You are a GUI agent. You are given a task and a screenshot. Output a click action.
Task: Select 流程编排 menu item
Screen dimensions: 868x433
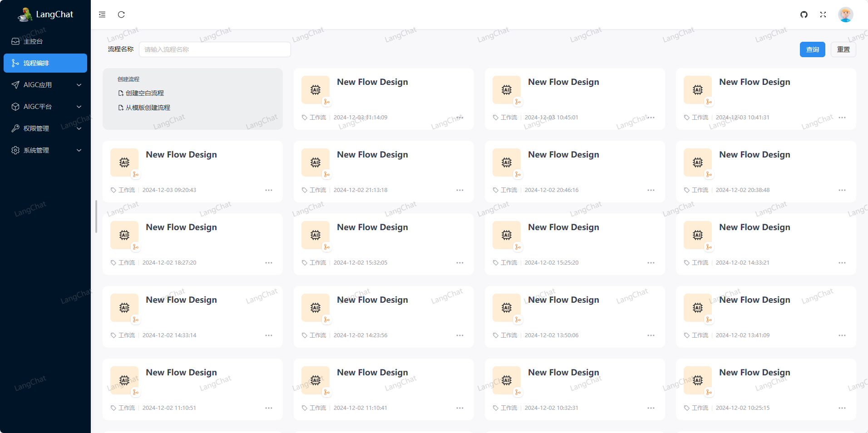click(45, 63)
